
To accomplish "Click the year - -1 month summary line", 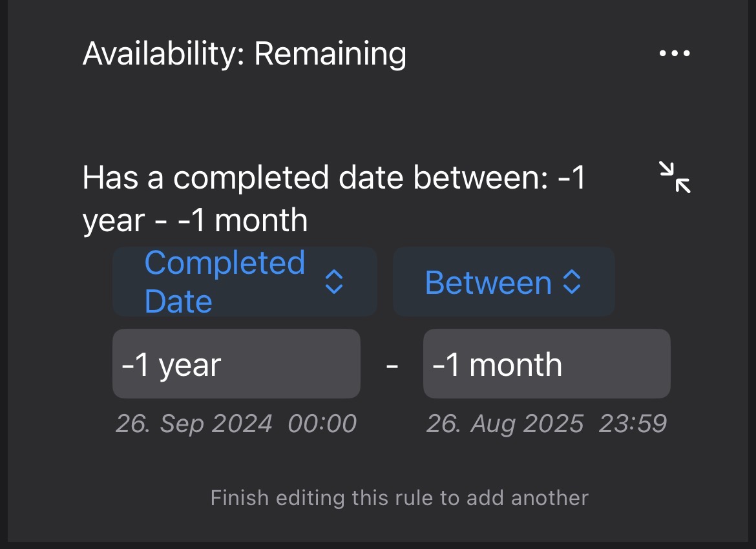I will (x=195, y=220).
